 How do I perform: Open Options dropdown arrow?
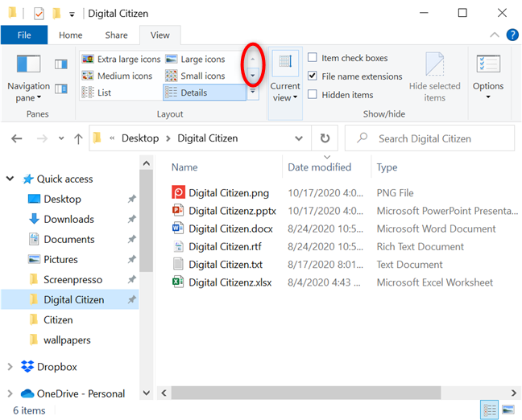pos(488,97)
